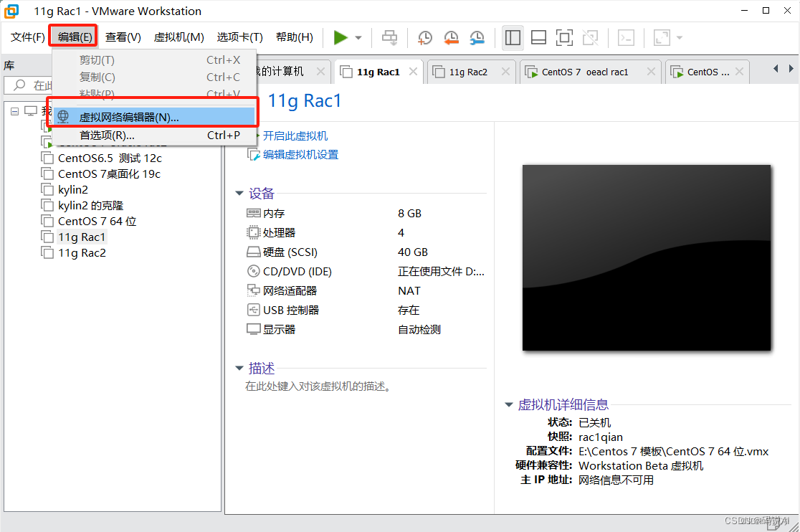
Task: Click the snapshot name rac1qian
Action: (x=601, y=437)
